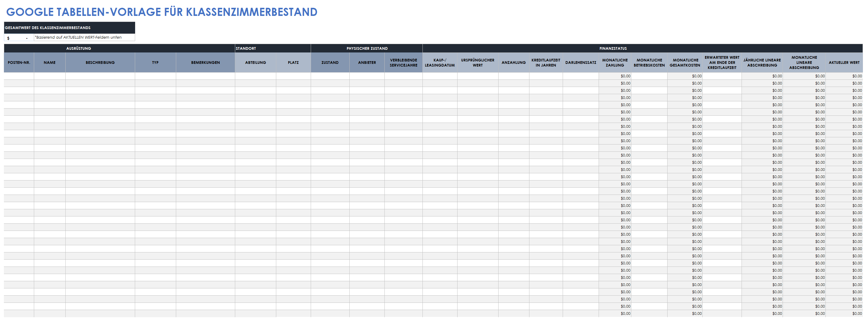The width and height of the screenshot is (868, 319).
Task: Select the ABTEILUNG column header
Action: pyautogui.click(x=255, y=62)
